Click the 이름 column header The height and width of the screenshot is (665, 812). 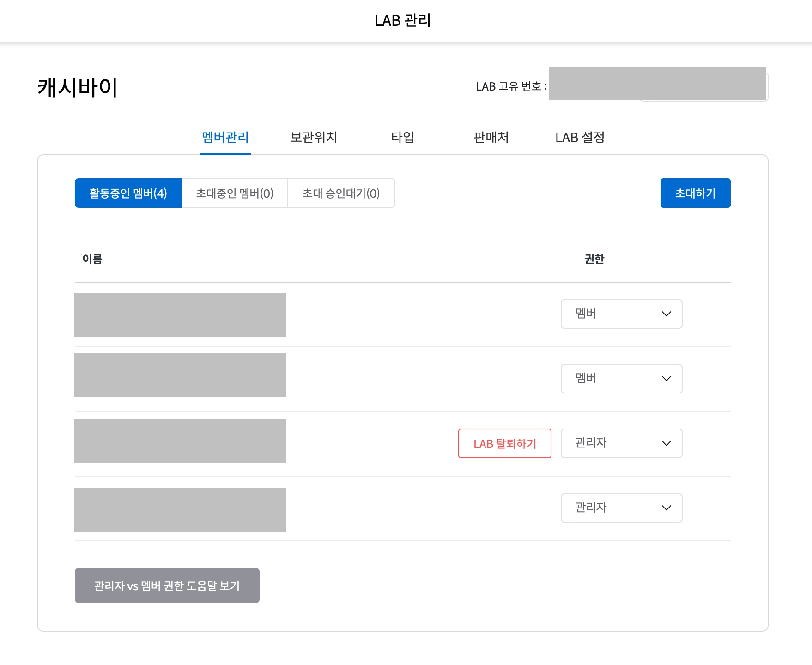pyautogui.click(x=92, y=259)
